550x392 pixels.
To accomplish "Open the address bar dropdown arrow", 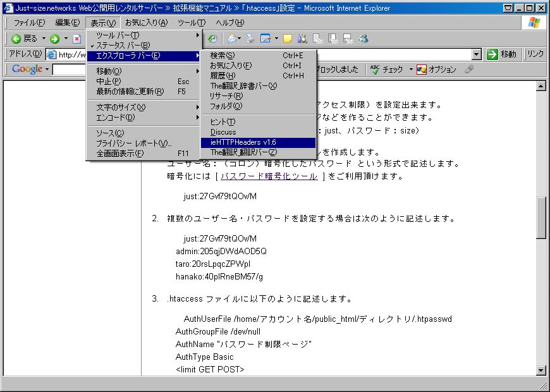I will coord(476,54).
